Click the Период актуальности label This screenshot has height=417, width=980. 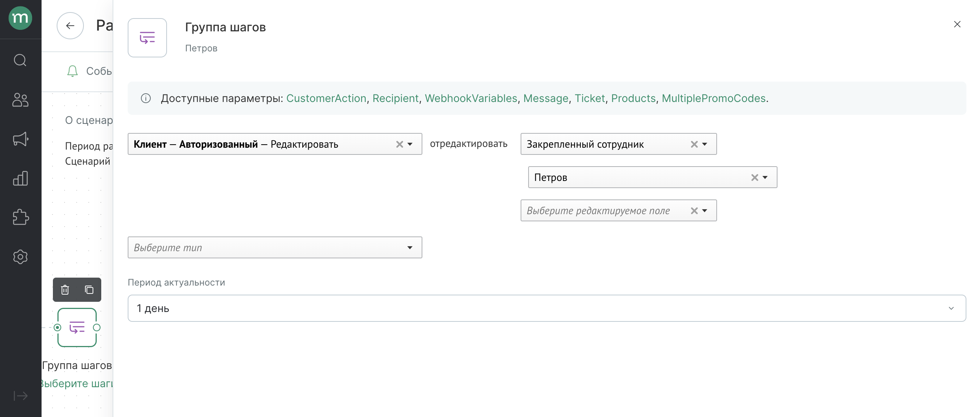[176, 283]
